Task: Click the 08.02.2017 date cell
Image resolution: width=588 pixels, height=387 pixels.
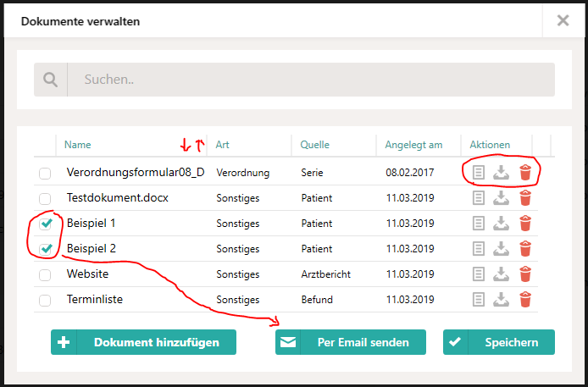Action: (x=410, y=173)
